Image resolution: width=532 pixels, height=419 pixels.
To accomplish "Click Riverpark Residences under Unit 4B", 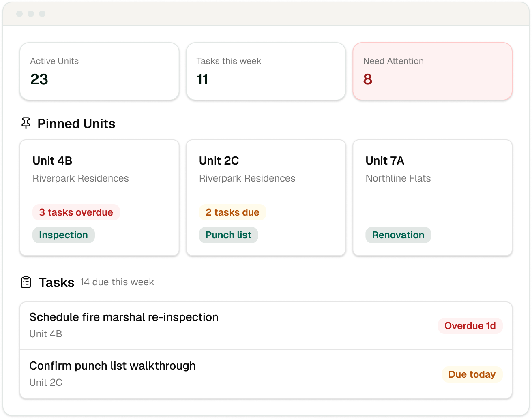I will 81,178.
